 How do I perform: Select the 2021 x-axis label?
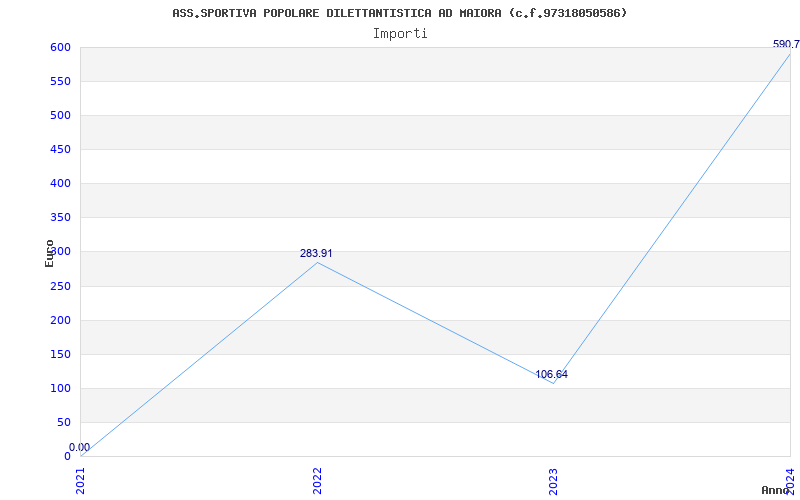80,481
